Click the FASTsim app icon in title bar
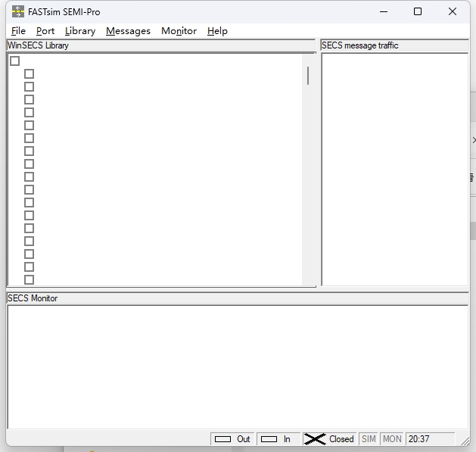Image resolution: width=476 pixels, height=452 pixels. coord(18,11)
